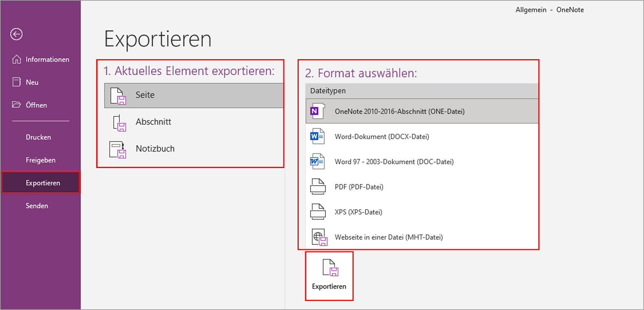The height and width of the screenshot is (310, 644).
Task: Open the Drucken menu item
Action: coord(40,137)
